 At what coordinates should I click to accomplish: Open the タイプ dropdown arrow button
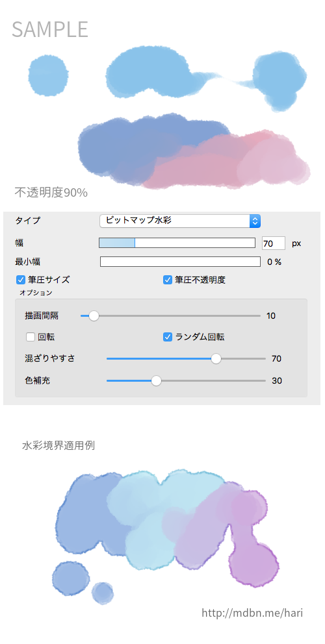pos(255,221)
